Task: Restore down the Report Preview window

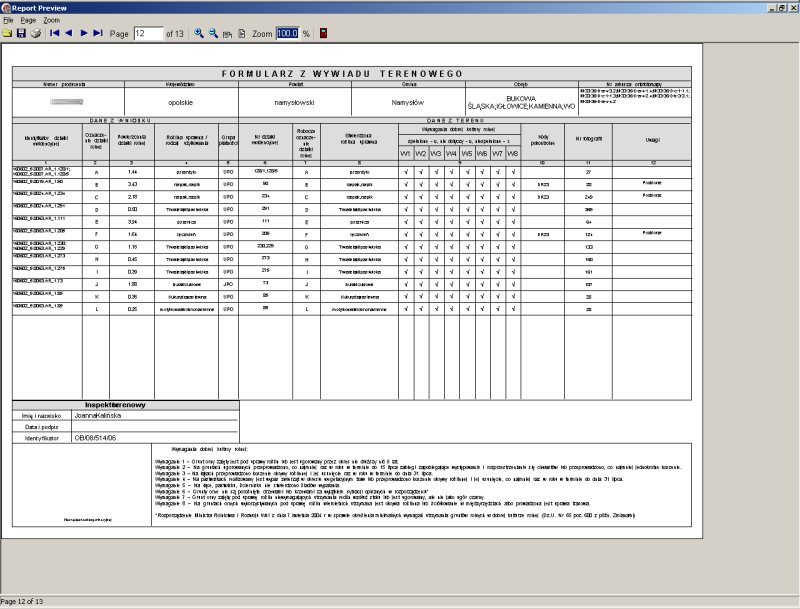Action: click(782, 8)
